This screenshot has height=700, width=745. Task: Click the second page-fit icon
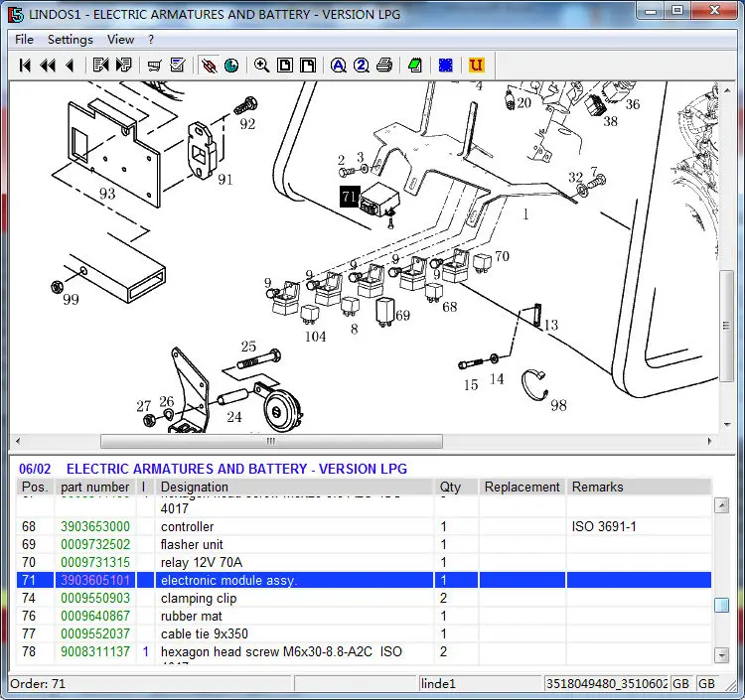[308, 66]
